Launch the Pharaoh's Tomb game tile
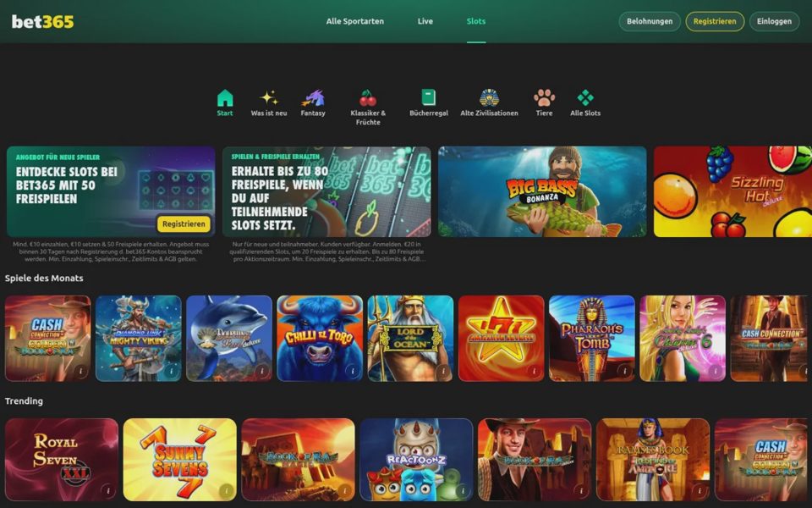The height and width of the screenshot is (508, 812). [x=591, y=338]
